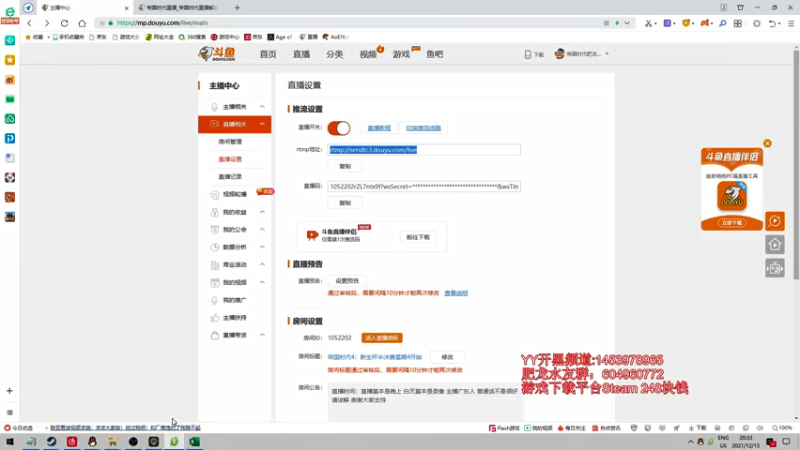Click the orange 进入直播房间 button
This screenshot has height=450, width=800.
tap(382, 338)
